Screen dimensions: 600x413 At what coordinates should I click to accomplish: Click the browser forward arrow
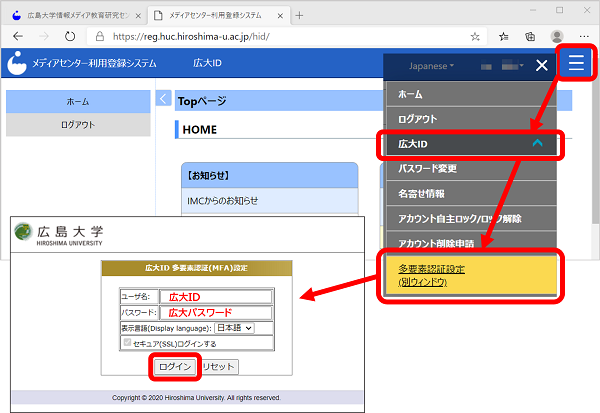[44, 36]
